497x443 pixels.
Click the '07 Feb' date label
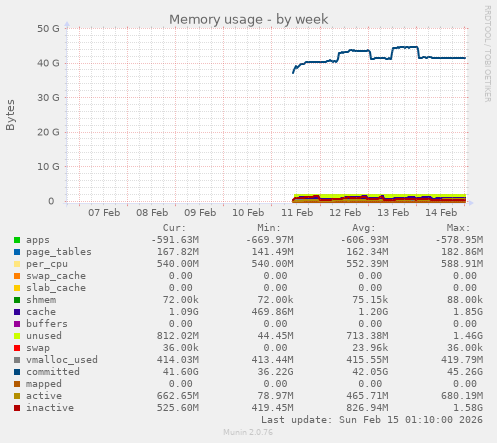[x=104, y=213]
